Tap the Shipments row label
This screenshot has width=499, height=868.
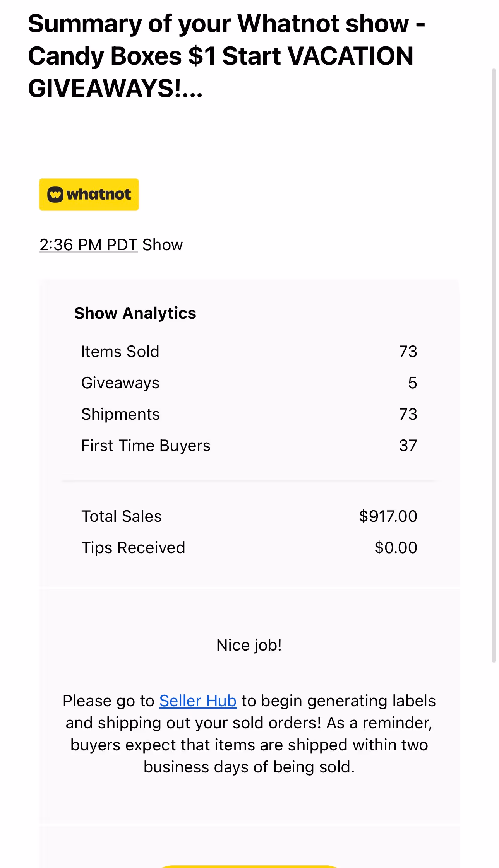[120, 414]
